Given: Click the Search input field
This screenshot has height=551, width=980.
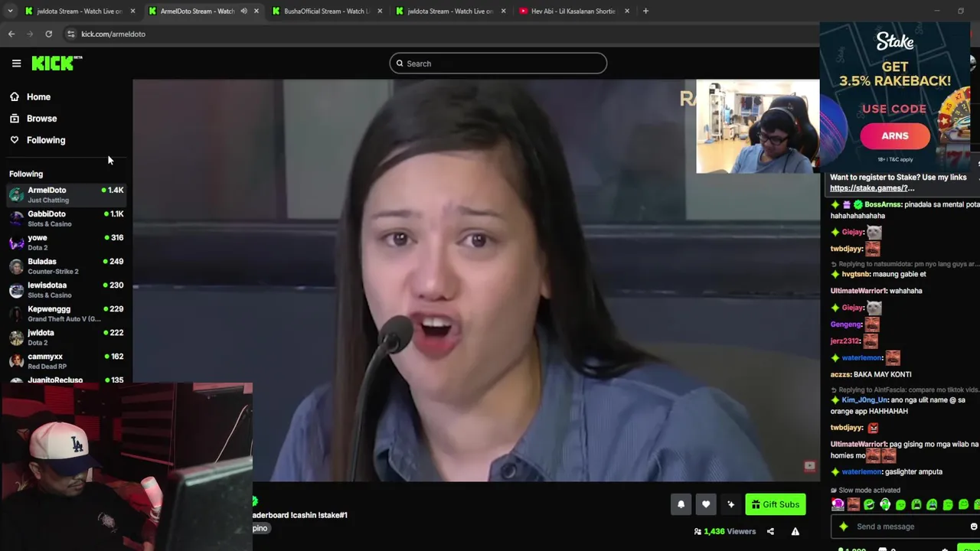Looking at the screenshot, I should (498, 64).
